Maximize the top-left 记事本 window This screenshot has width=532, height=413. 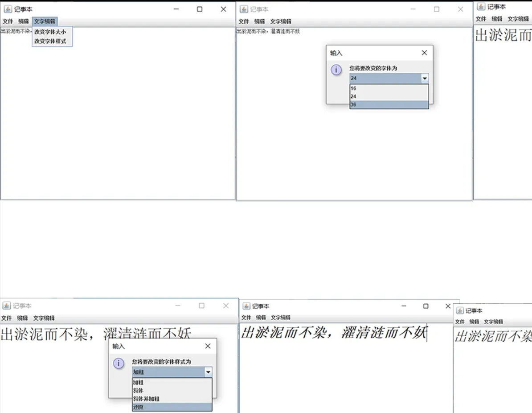200,9
